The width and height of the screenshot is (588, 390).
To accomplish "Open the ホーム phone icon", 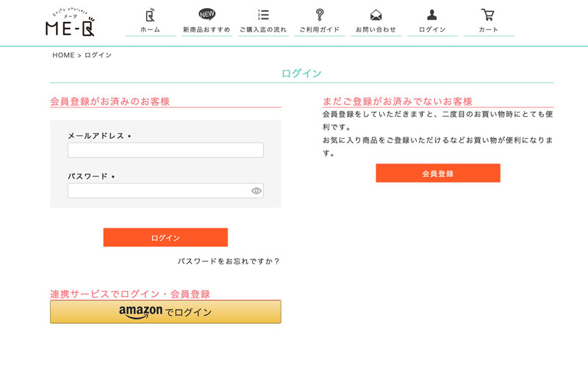I will pos(150,15).
